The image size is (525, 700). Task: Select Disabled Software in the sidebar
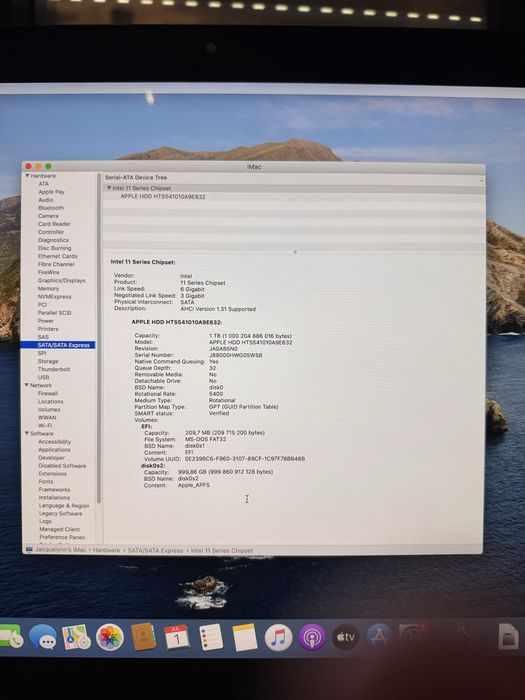pyautogui.click(x=62, y=466)
